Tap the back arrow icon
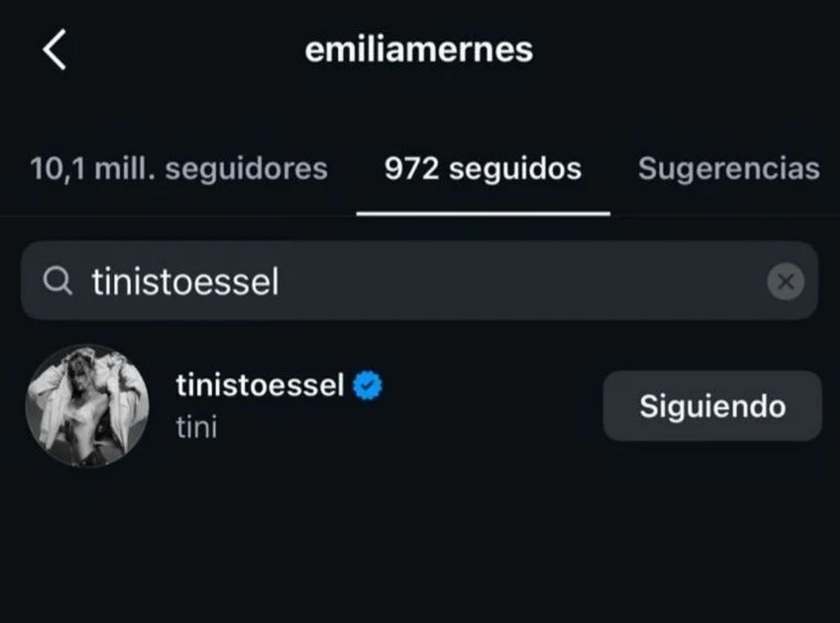This screenshot has height=623, width=840. (x=55, y=50)
